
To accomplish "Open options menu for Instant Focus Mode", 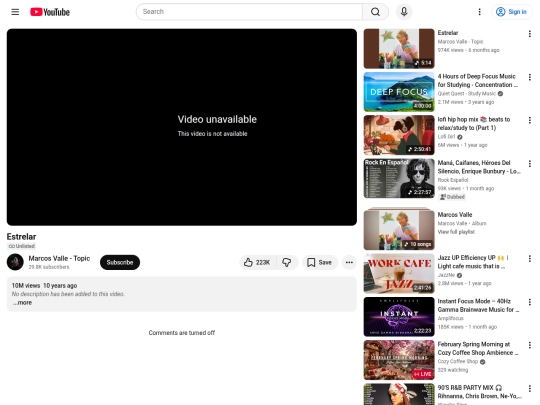I will (x=530, y=302).
